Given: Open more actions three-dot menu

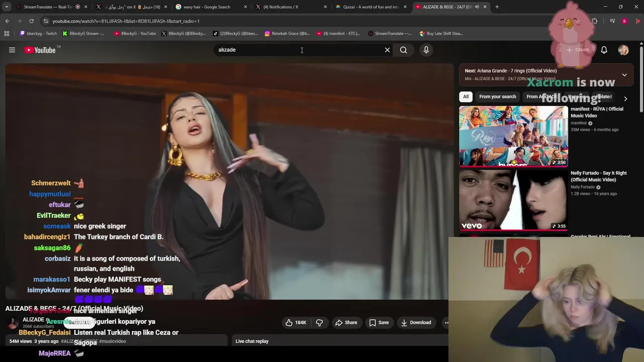Looking at the screenshot, I should (x=446, y=322).
